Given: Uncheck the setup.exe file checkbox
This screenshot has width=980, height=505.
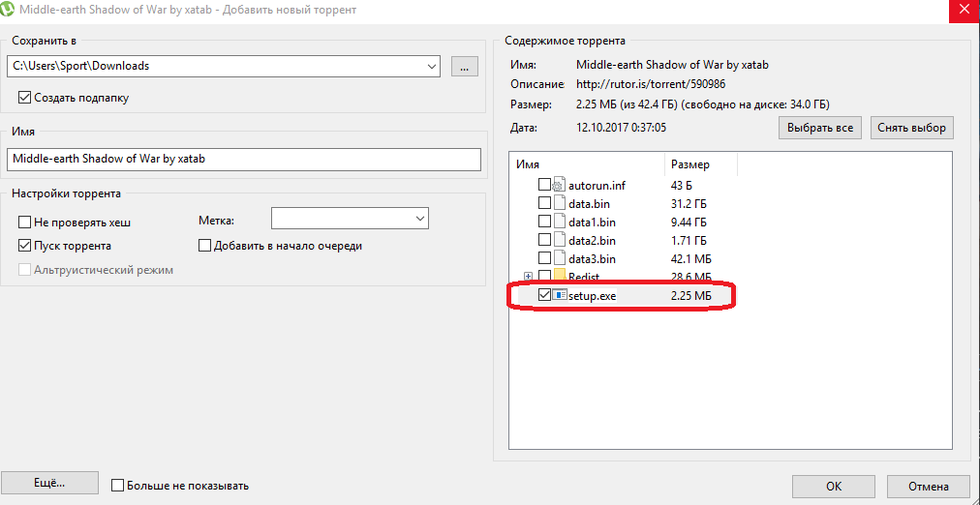Looking at the screenshot, I should (x=544, y=295).
